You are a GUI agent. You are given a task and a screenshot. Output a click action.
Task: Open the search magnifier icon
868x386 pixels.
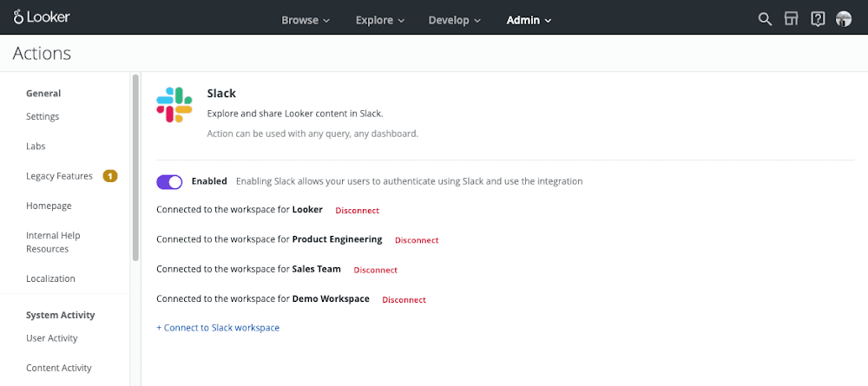click(x=765, y=19)
